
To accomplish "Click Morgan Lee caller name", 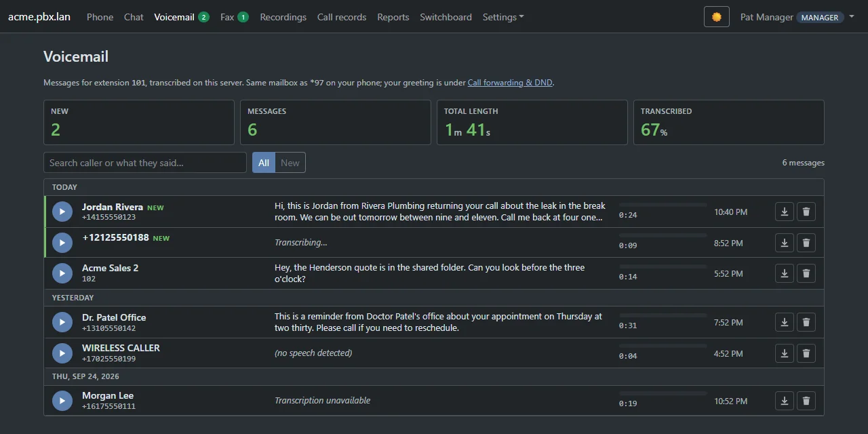I will click(x=108, y=395).
